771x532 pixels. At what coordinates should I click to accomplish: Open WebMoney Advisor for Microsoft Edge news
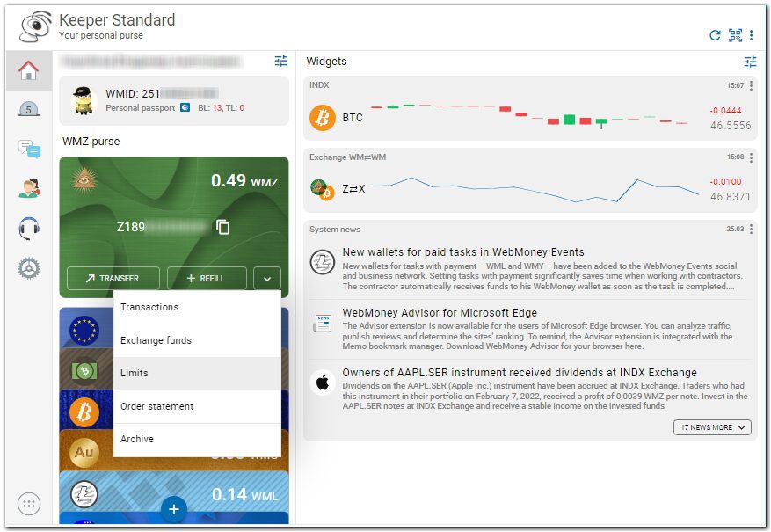click(440, 313)
